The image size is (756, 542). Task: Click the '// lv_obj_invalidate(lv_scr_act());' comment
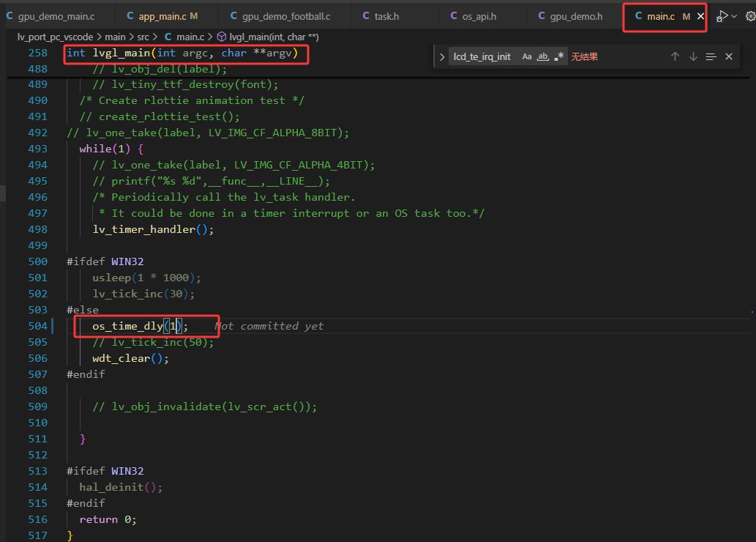(x=205, y=406)
